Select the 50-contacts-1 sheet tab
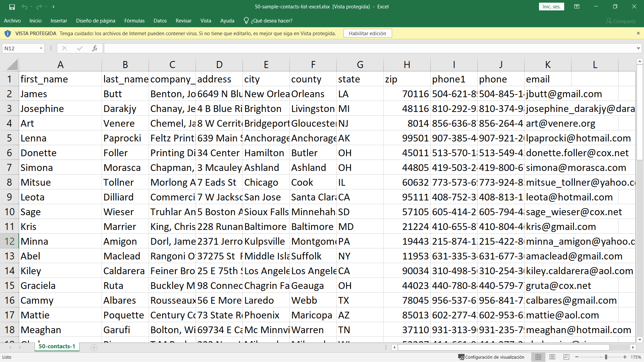 point(57,347)
